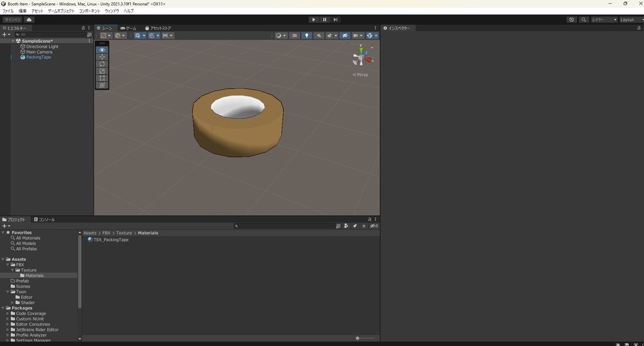Click the Persp projection label
The width and height of the screenshot is (644, 346).
[x=360, y=75]
